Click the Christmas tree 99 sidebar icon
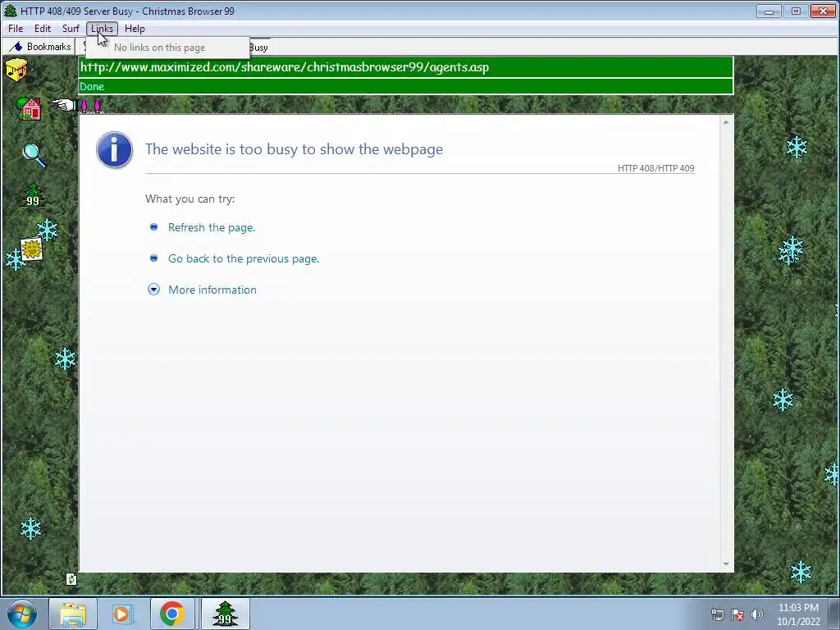This screenshot has width=840, height=630. point(33,196)
